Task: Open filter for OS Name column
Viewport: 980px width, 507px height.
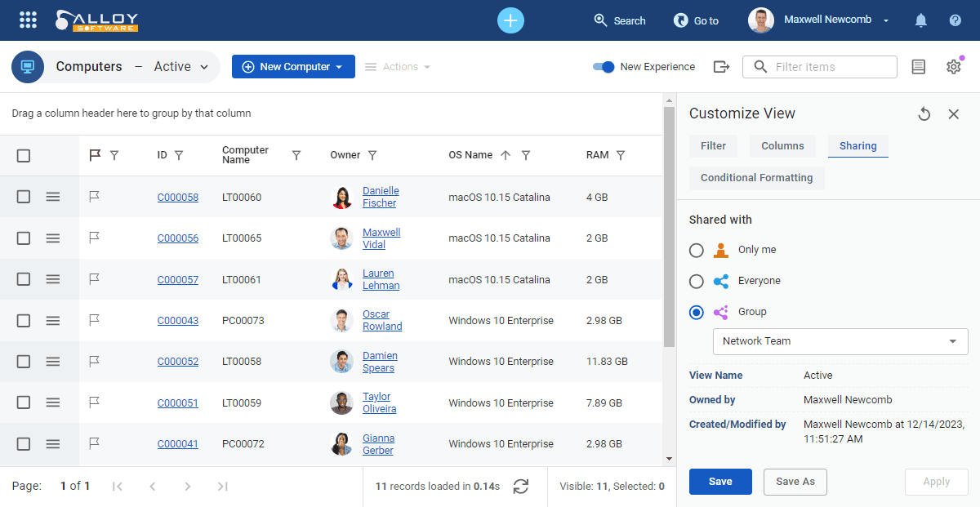Action: click(526, 155)
